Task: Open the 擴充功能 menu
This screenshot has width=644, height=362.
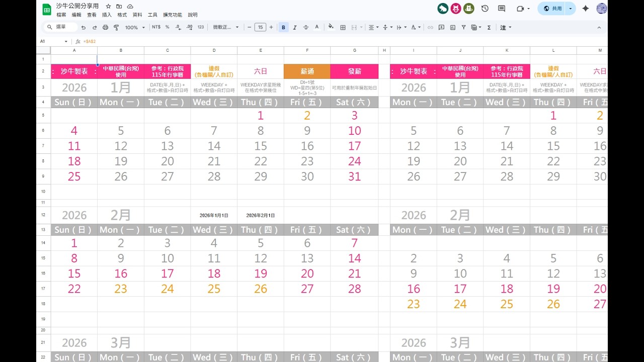Action: [173, 15]
